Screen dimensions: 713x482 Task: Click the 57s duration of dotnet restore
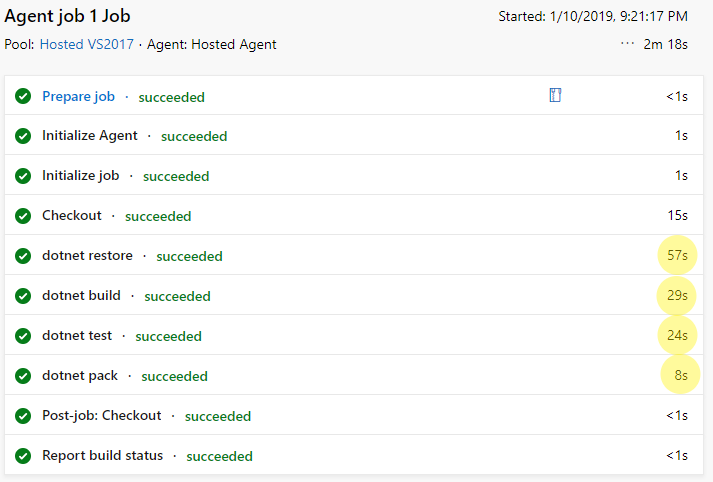pos(677,256)
